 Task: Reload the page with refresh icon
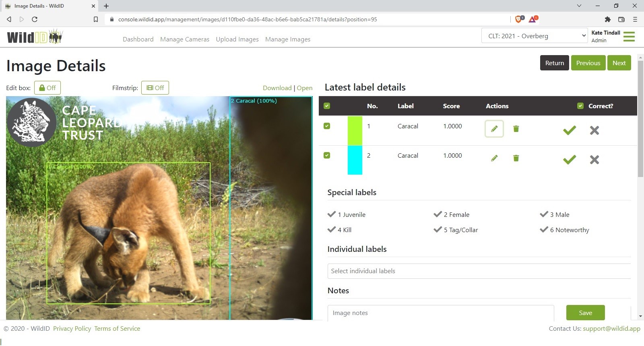click(x=35, y=19)
